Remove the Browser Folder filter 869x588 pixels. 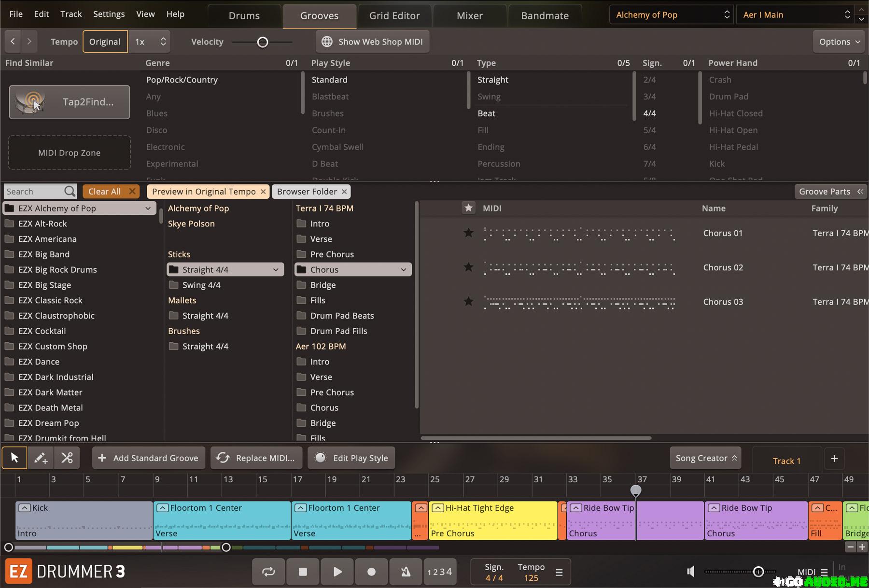[x=344, y=192]
